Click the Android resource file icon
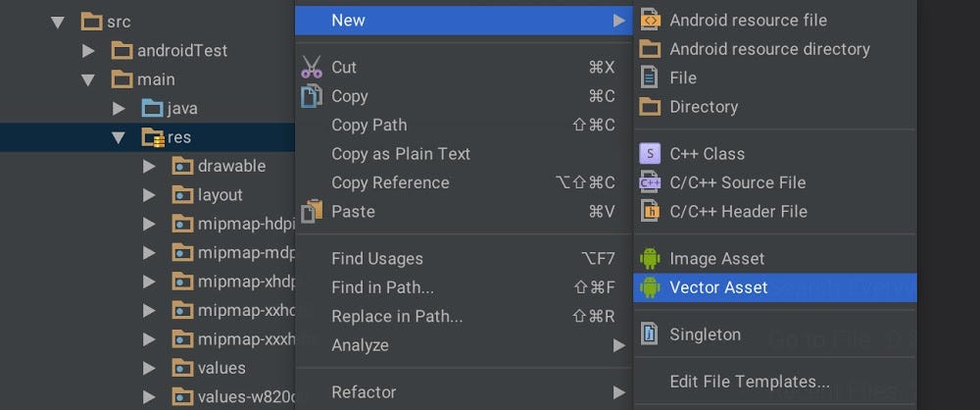The image size is (980, 410). (x=650, y=20)
